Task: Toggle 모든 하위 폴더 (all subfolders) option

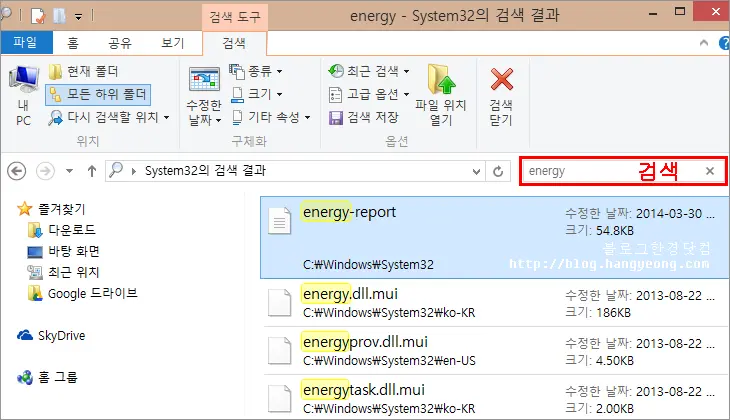Action: (98, 95)
